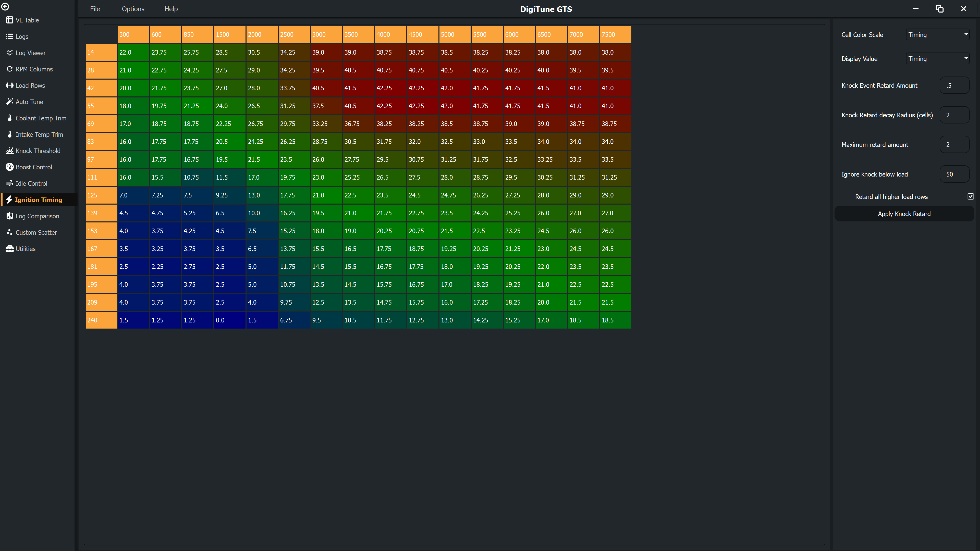Click the Apply Knock Retard button
This screenshot has width=980, height=551.
(x=904, y=214)
